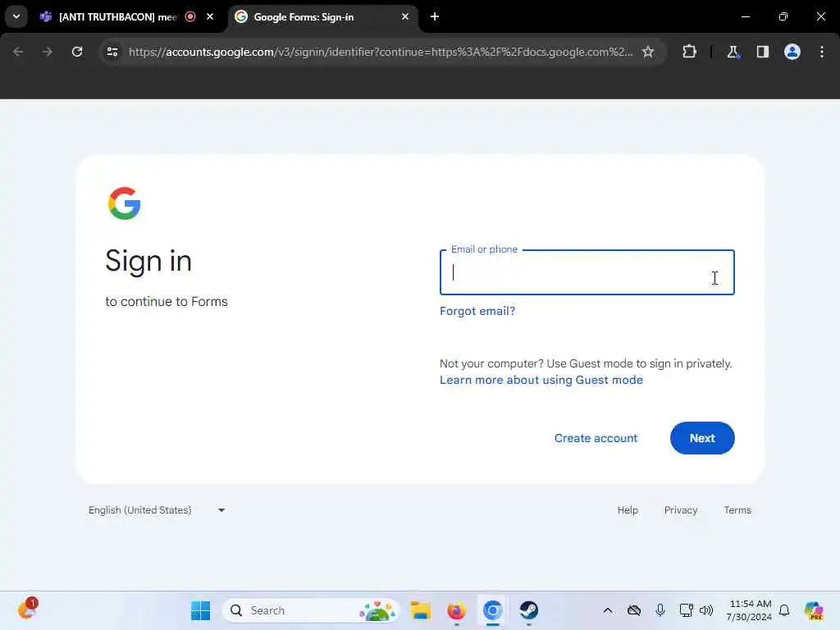Screen dimensions: 840x630
Task: Open Chrome Labs flask icon
Action: (733, 52)
